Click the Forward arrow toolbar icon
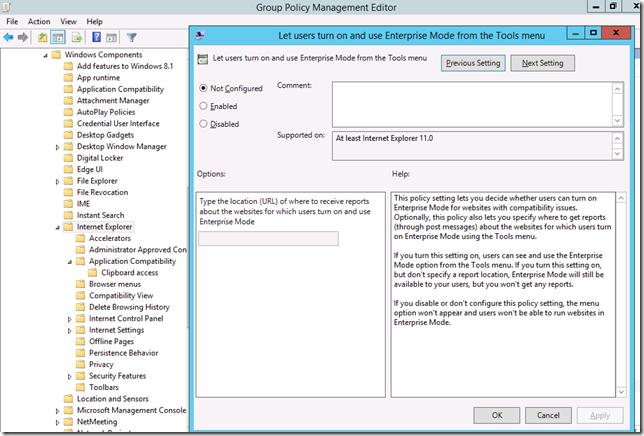Viewport: 644px width, 436px height. click(x=24, y=38)
